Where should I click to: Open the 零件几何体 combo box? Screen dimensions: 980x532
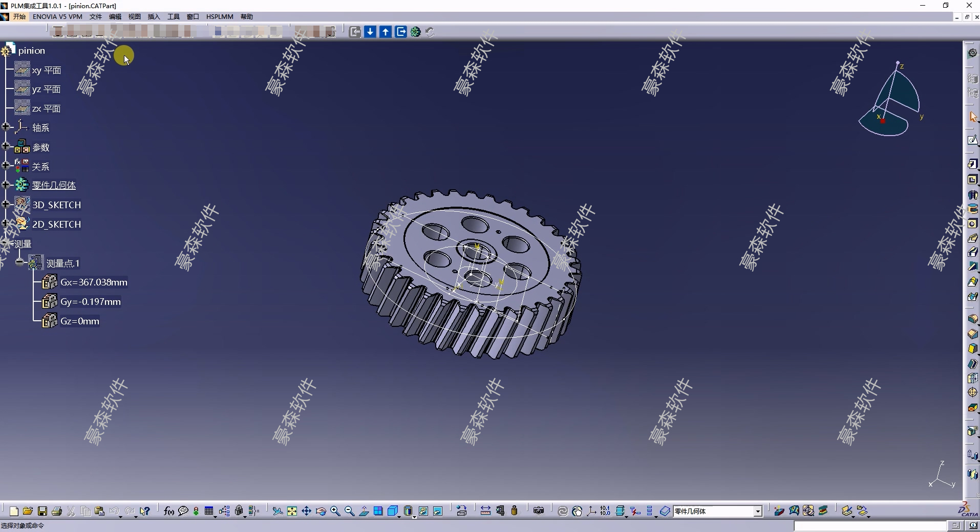(x=717, y=511)
